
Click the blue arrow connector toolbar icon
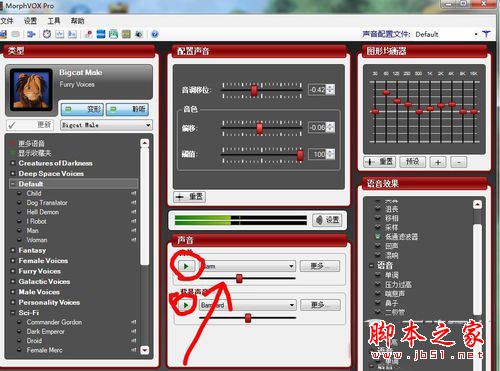pyautogui.click(x=31, y=34)
